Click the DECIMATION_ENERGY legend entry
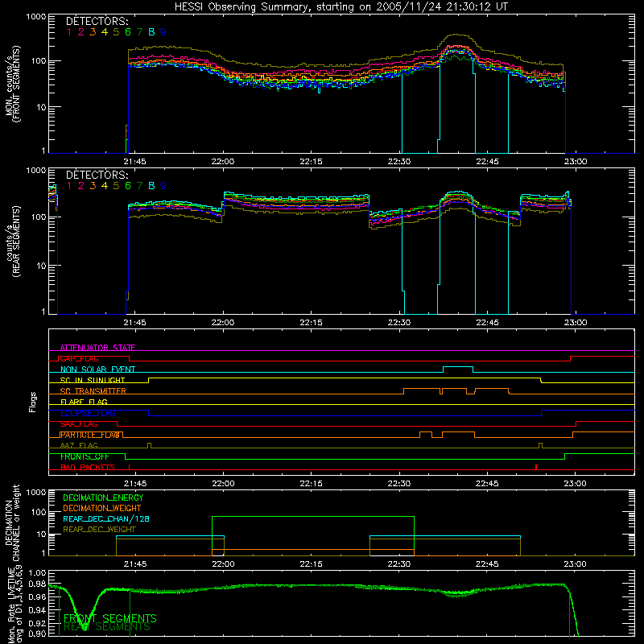This screenshot has width=644, height=644. pos(103,497)
